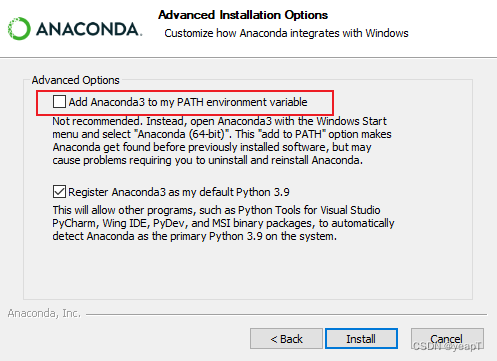Click the 'Anaconda (64-bit)' quoted text
This screenshot has width=497, height=361.
(x=183, y=134)
